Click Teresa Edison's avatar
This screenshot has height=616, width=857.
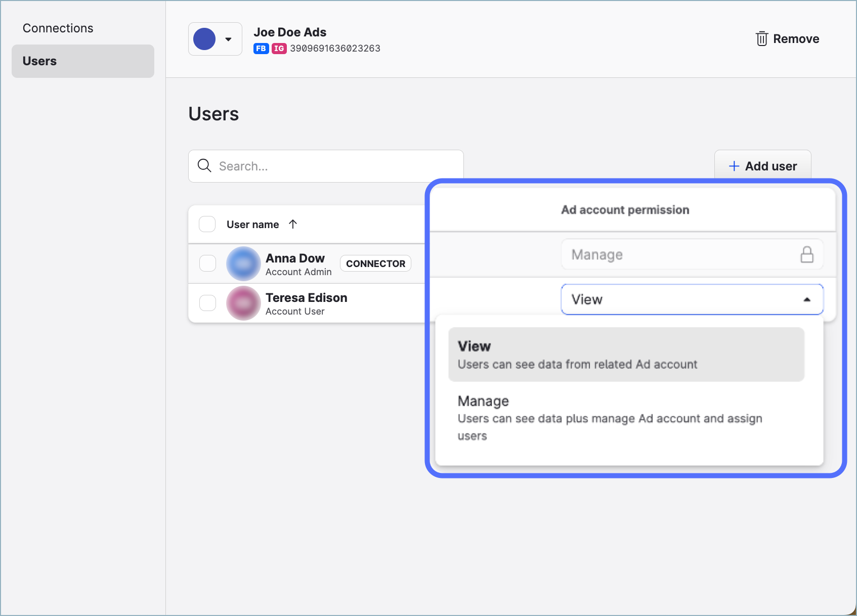tap(243, 303)
